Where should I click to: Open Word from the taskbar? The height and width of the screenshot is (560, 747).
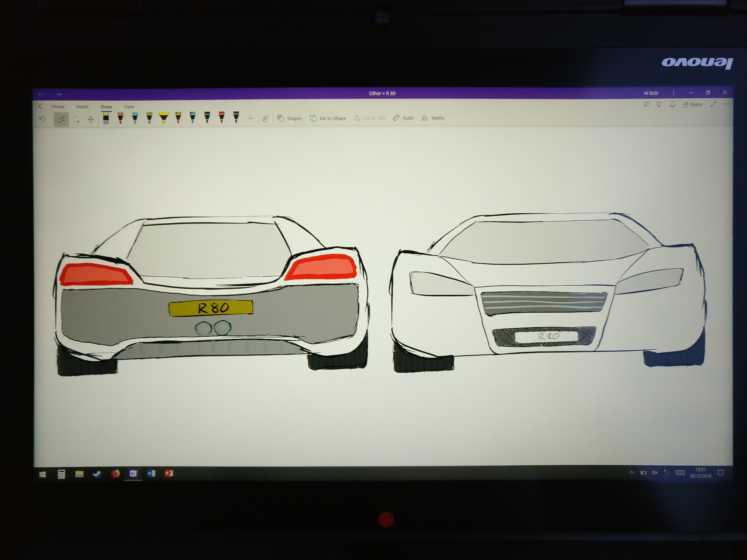151,473
